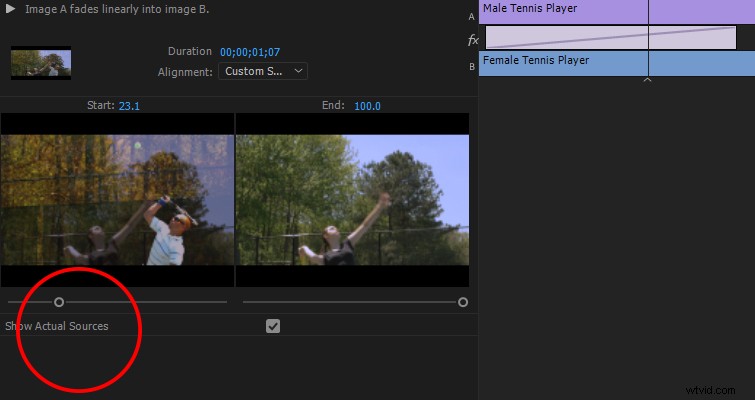Click the Start preview image A
Viewport: 755px width, 400px height.
pyautogui.click(x=117, y=200)
